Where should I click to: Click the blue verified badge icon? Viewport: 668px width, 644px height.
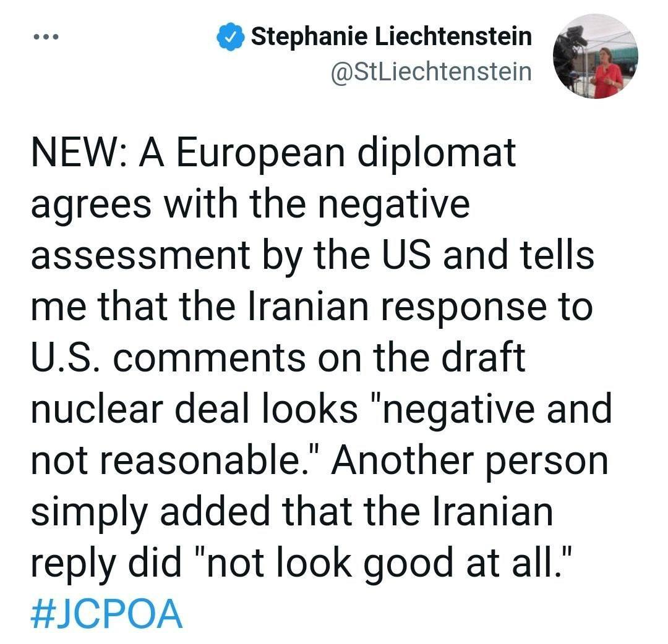click(x=230, y=37)
